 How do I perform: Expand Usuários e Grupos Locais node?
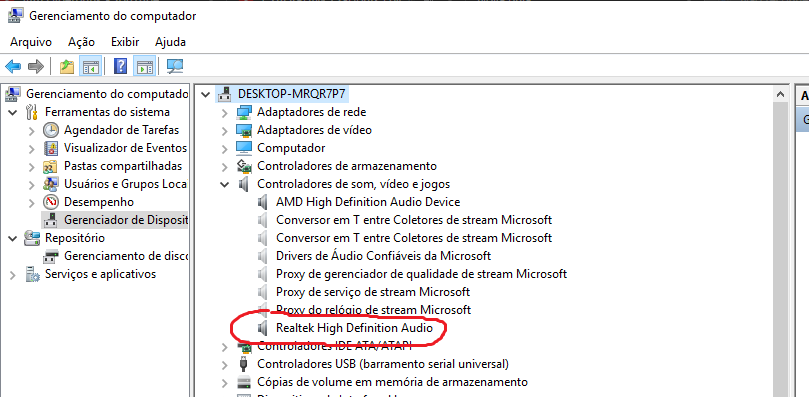pyautogui.click(x=32, y=184)
